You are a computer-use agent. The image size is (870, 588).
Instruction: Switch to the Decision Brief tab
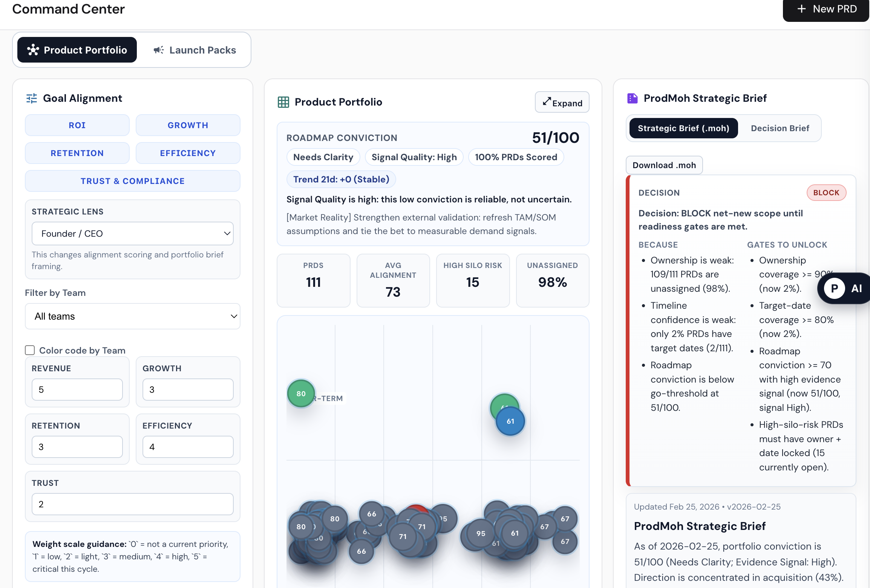pos(780,128)
